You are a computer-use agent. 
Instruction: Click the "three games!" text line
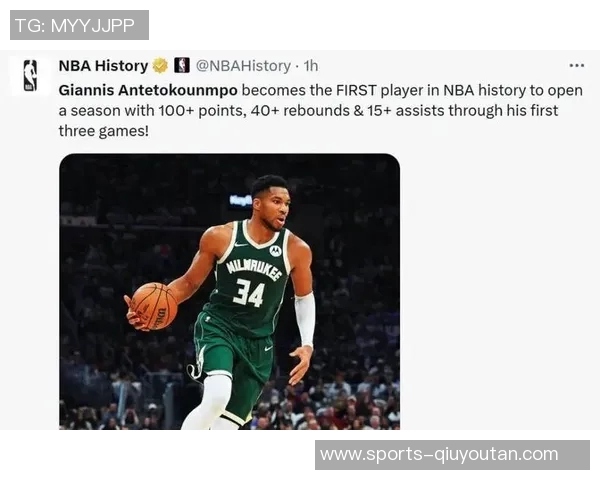coord(103,131)
